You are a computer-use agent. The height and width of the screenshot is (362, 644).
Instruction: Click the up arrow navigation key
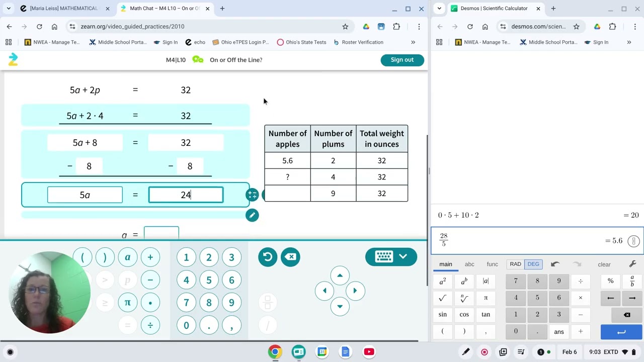pos(340,276)
